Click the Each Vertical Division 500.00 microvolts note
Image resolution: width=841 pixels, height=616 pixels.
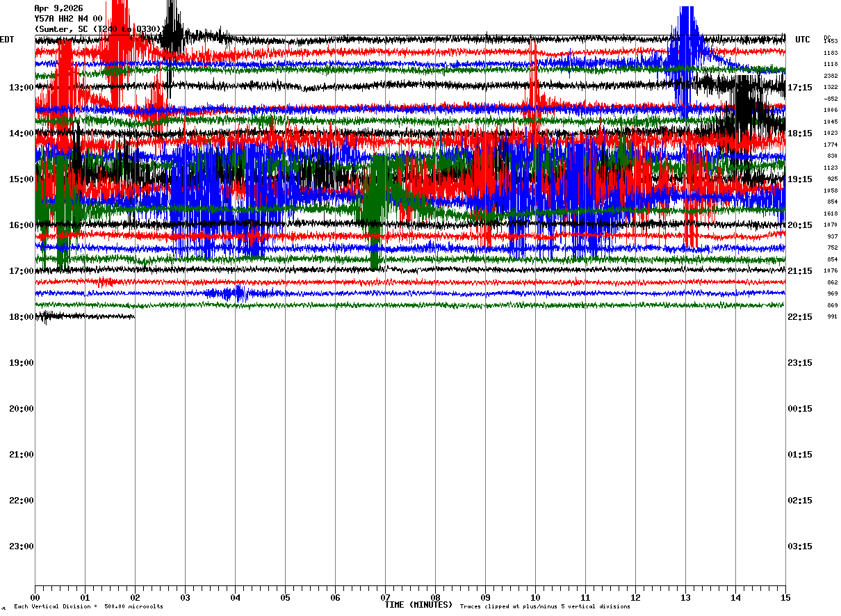pos(88,607)
